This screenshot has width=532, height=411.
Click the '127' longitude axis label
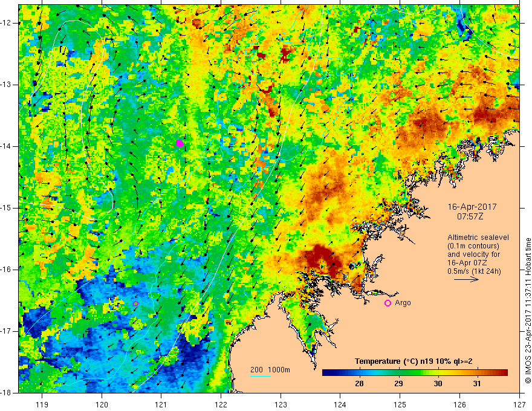click(x=519, y=404)
